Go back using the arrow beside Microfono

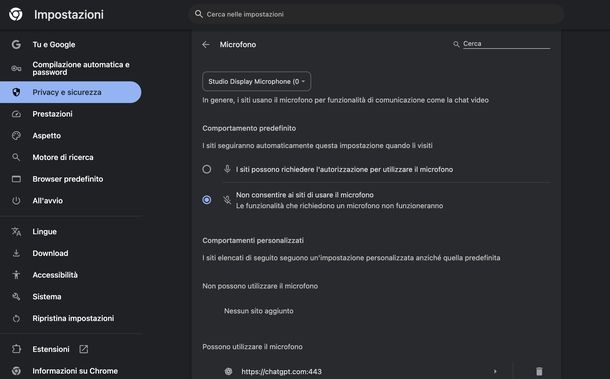pyautogui.click(x=206, y=44)
